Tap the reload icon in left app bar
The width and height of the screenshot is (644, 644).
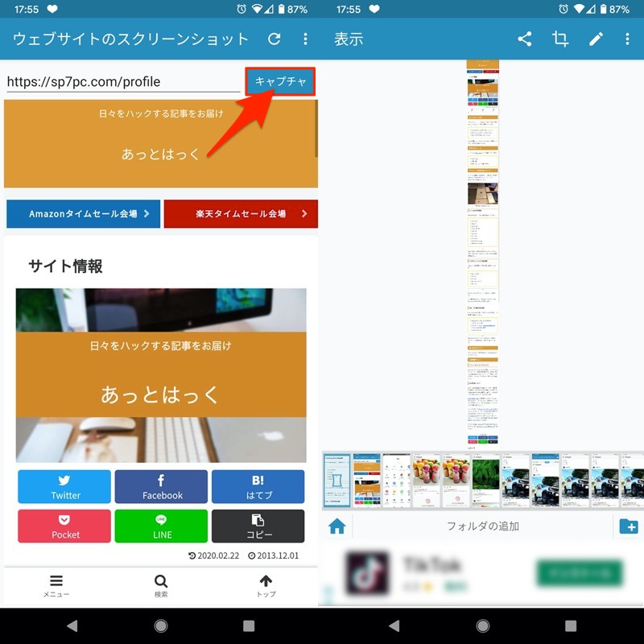click(x=274, y=39)
